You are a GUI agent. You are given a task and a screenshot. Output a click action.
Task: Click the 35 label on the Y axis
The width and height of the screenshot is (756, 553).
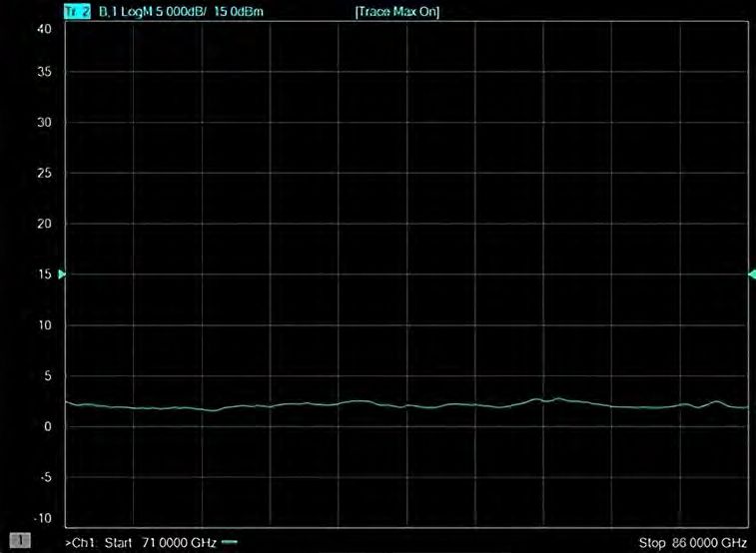pos(43,72)
